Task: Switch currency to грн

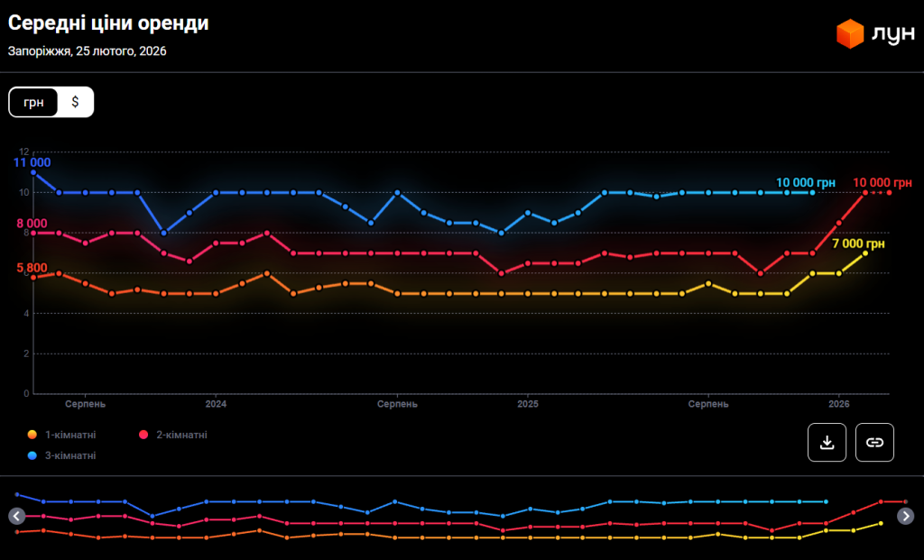Action: point(34,102)
